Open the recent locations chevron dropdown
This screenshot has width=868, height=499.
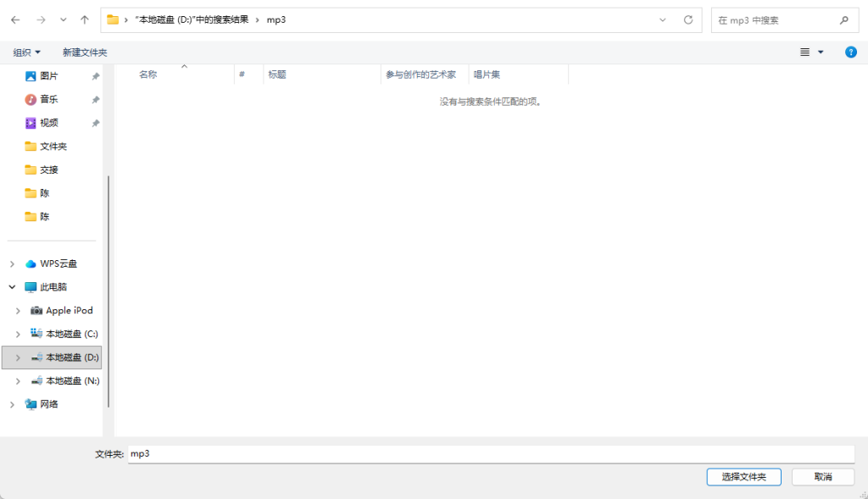(x=64, y=19)
